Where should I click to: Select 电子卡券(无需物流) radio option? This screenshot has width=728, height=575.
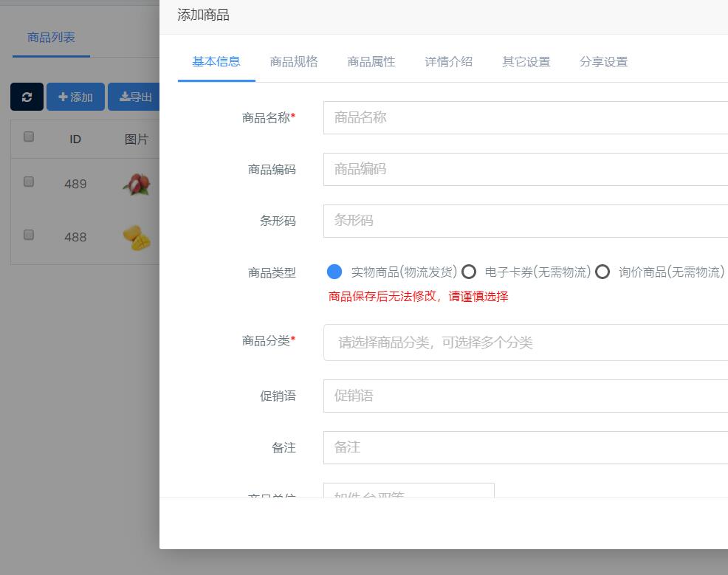click(x=469, y=272)
